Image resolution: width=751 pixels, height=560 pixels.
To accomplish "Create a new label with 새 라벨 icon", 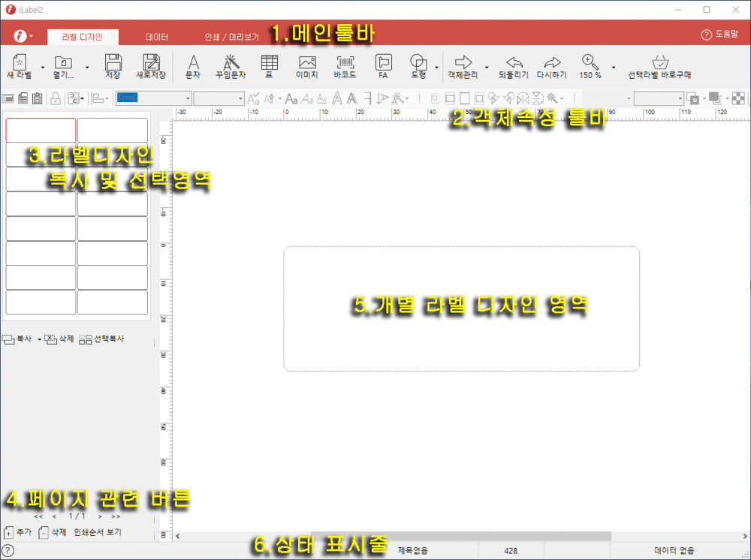I will (x=20, y=66).
